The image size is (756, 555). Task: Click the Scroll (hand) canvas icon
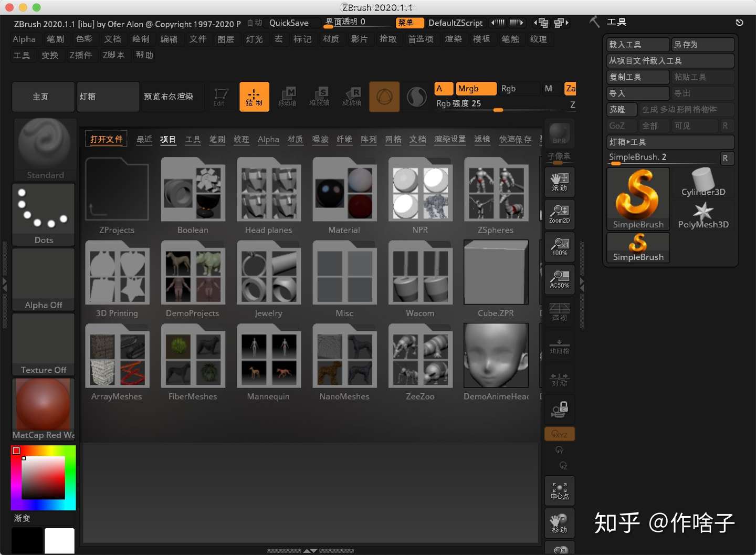coord(560,181)
